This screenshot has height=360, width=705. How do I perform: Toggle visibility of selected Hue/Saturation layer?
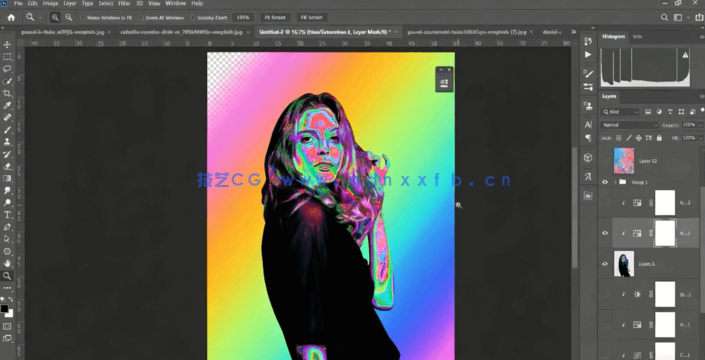point(605,233)
